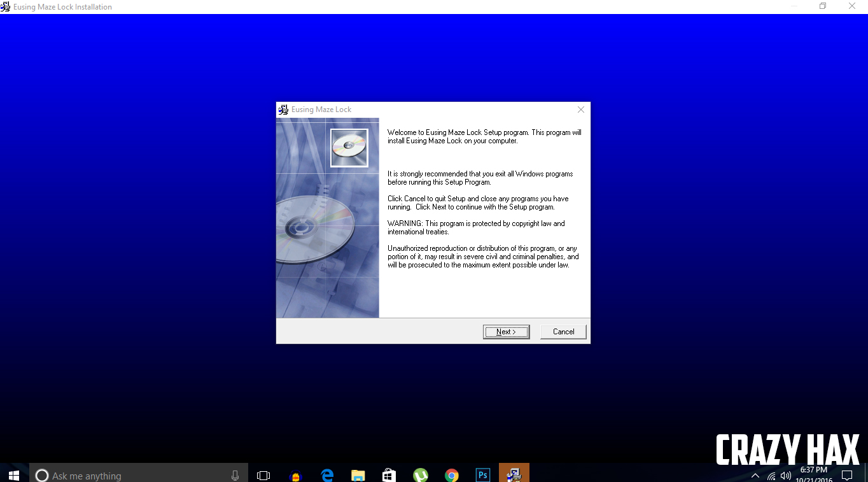Open Task View from the taskbar
The width and height of the screenshot is (868, 482).
pyautogui.click(x=263, y=475)
